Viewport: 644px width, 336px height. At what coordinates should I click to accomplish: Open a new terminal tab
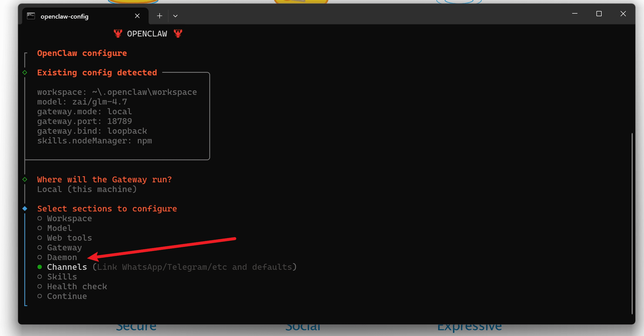pos(159,16)
